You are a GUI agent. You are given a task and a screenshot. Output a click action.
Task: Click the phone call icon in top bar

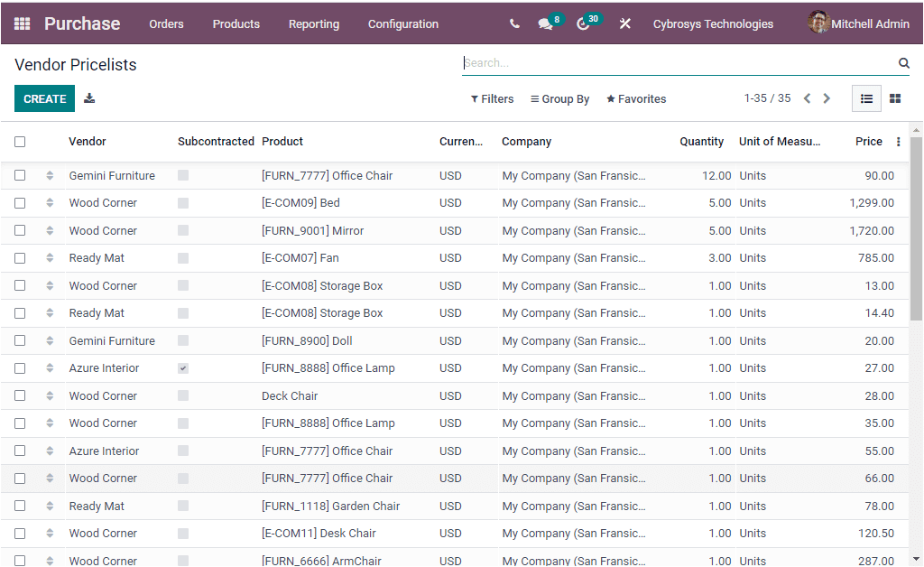click(x=513, y=23)
